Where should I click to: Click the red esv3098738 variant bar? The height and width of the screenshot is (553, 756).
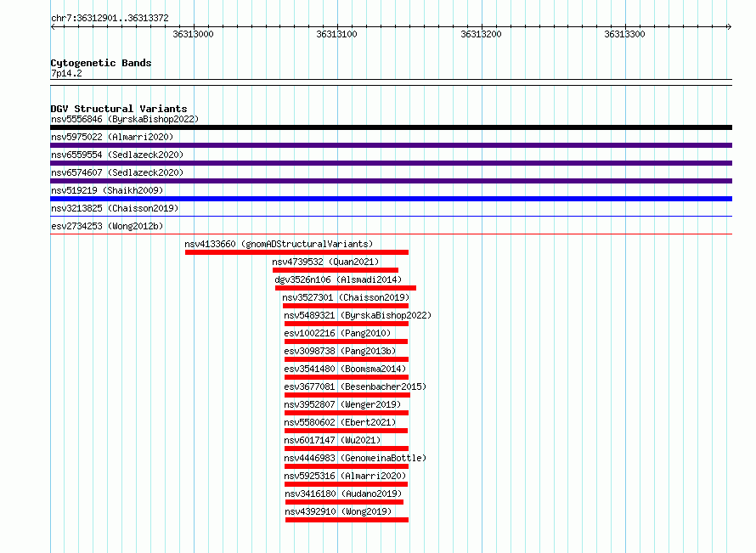pyautogui.click(x=347, y=359)
